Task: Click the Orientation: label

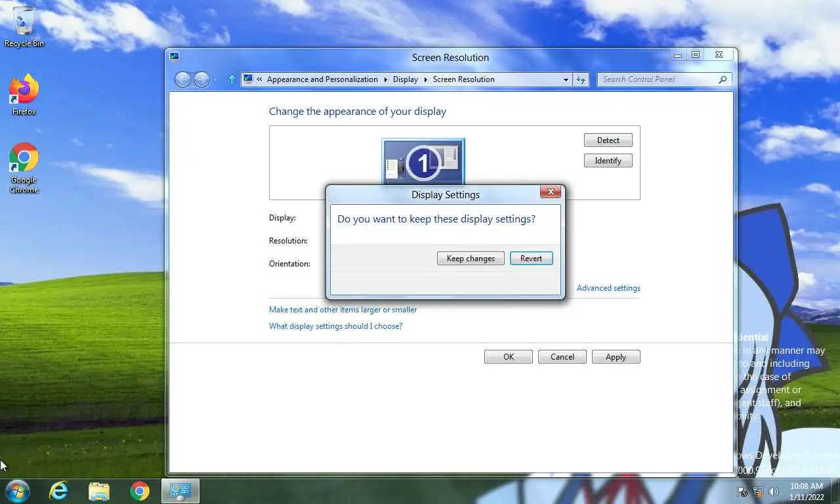Action: click(x=289, y=264)
